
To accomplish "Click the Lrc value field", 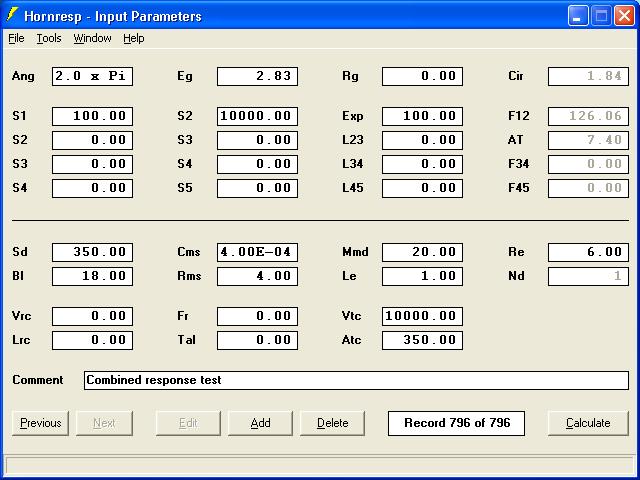I will (92, 340).
